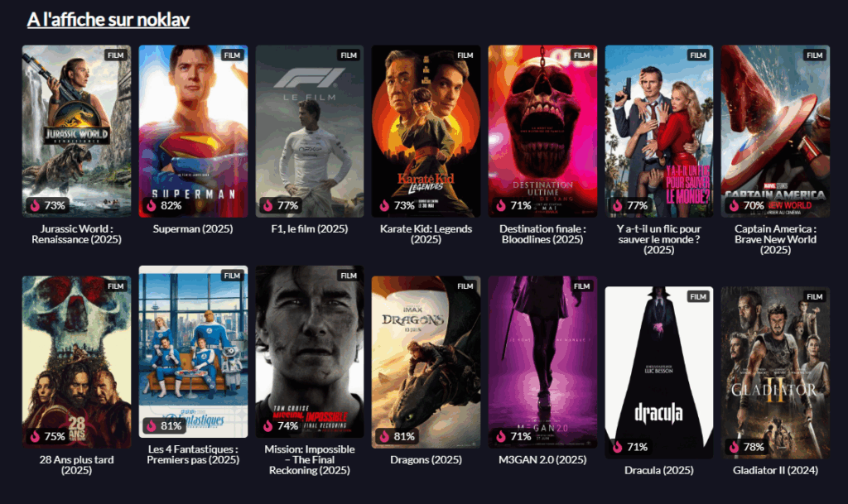Select the 28 Ans plus tard poster

pos(76,362)
